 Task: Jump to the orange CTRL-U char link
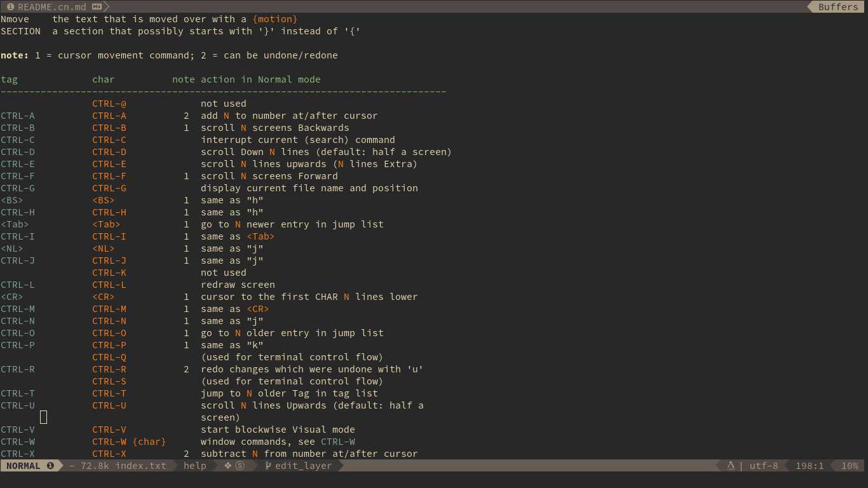coord(109,405)
